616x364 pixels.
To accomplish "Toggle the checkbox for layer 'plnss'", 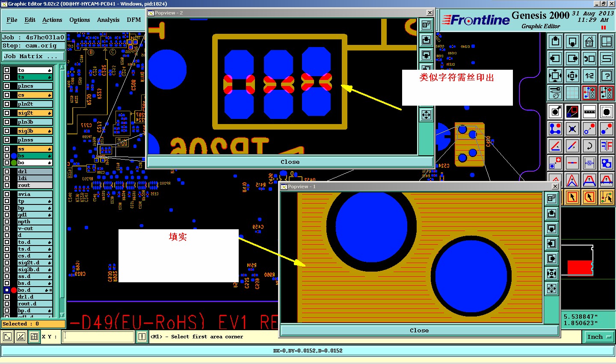I will [x=7, y=140].
